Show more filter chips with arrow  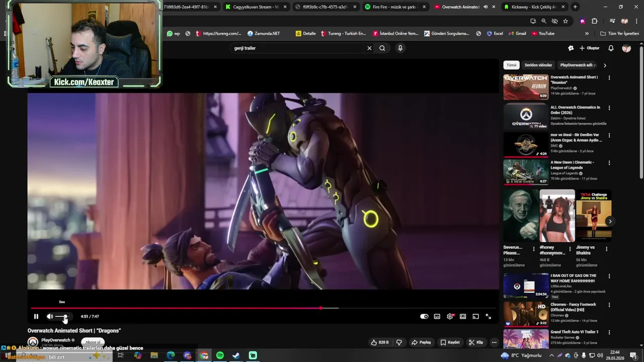[x=605, y=65]
